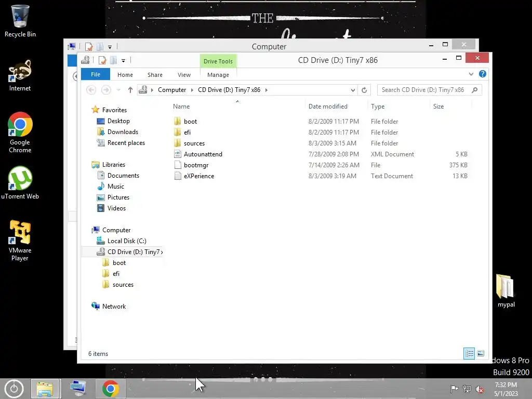Go back with the Back arrow

click(x=91, y=90)
